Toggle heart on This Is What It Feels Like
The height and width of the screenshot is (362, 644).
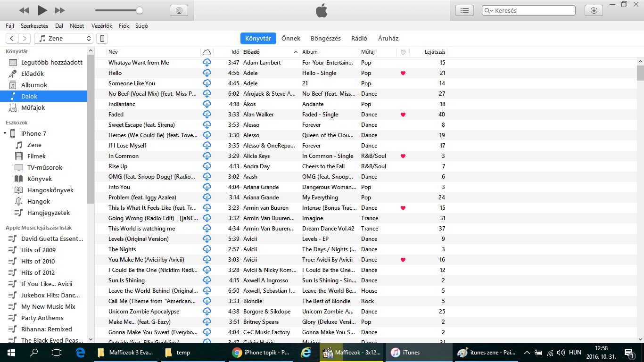tap(403, 208)
